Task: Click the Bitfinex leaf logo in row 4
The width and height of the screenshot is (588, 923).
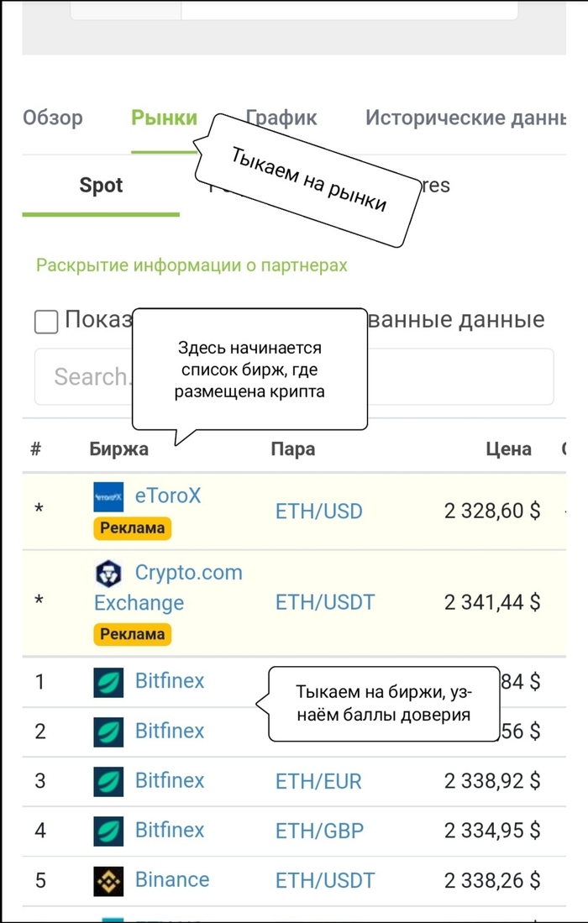Action: pyautogui.click(x=108, y=831)
